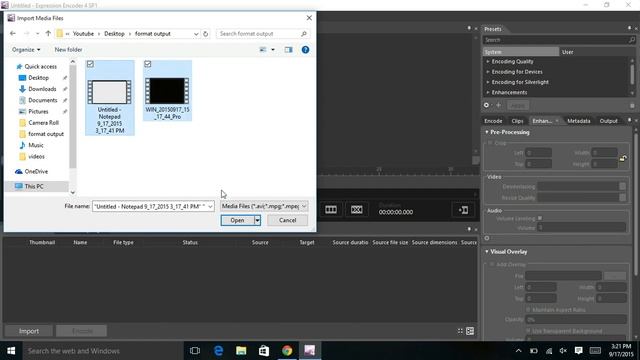Image resolution: width=640 pixels, height=360 pixels.
Task: Go back in Import Media Files dialog
Action: (13, 33)
